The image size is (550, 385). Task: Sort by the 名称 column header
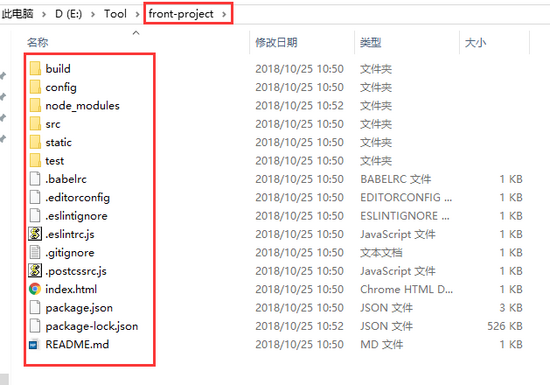pos(38,42)
